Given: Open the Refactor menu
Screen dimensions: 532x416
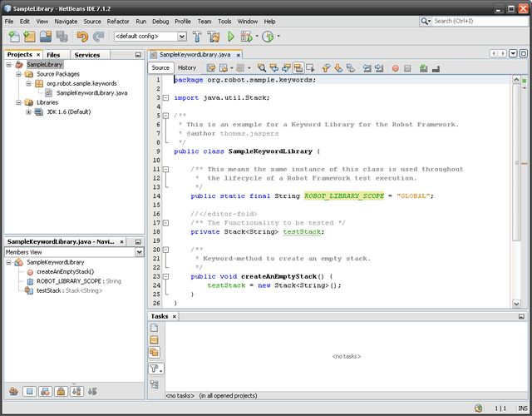Looking at the screenshot, I should point(118,20).
